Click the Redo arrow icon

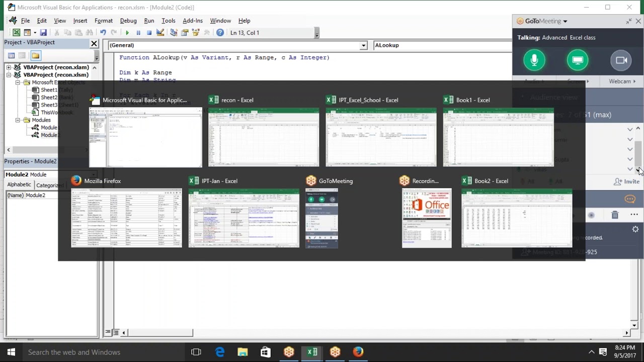coord(114,33)
